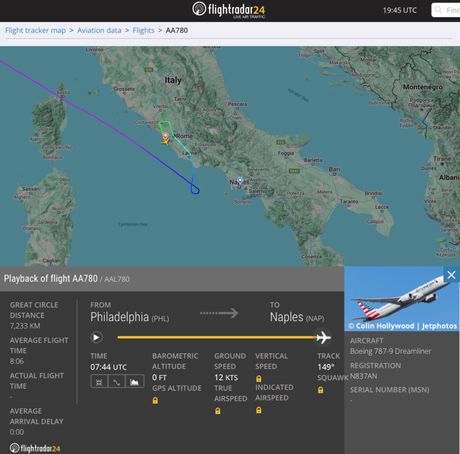Click the squawk lock icon
Screen dimensions: 460x454
click(321, 390)
